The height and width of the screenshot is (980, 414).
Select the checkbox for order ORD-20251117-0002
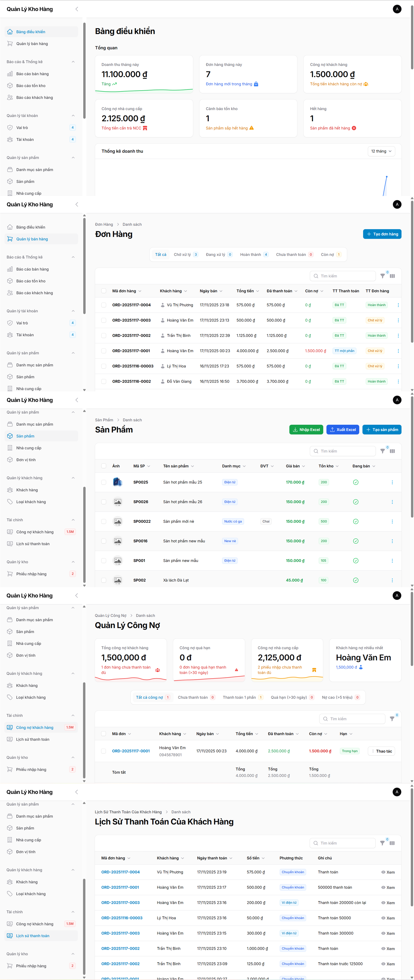click(103, 336)
